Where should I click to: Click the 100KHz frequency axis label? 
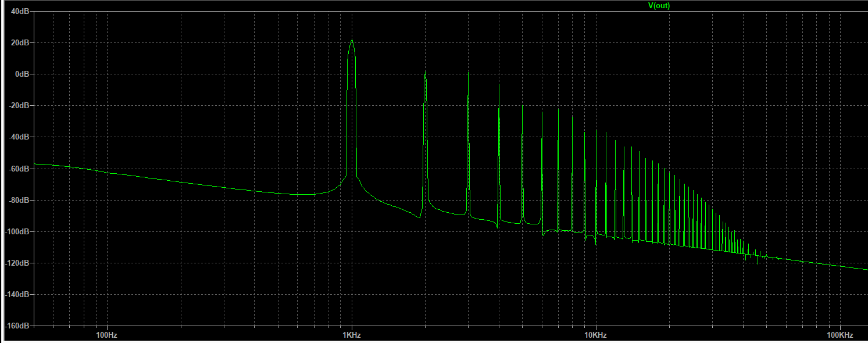(x=840, y=335)
